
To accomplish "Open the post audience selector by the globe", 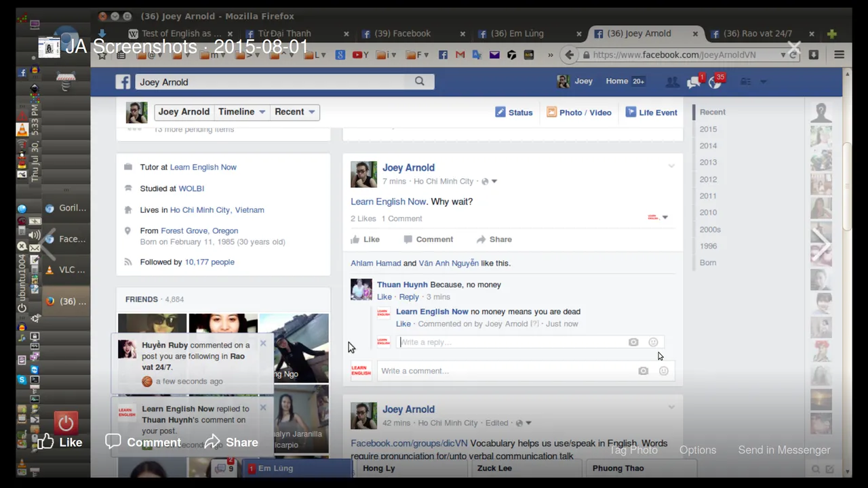I will pyautogui.click(x=489, y=182).
